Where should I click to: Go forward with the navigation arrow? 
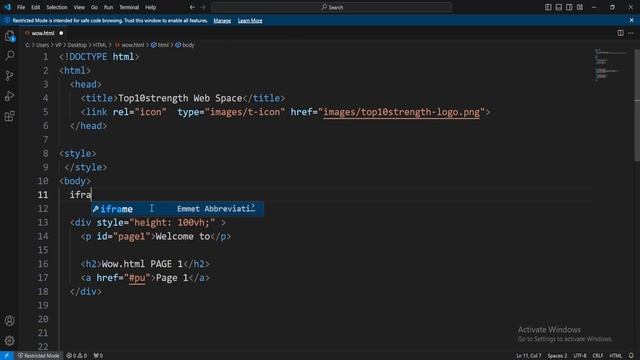[203, 7]
